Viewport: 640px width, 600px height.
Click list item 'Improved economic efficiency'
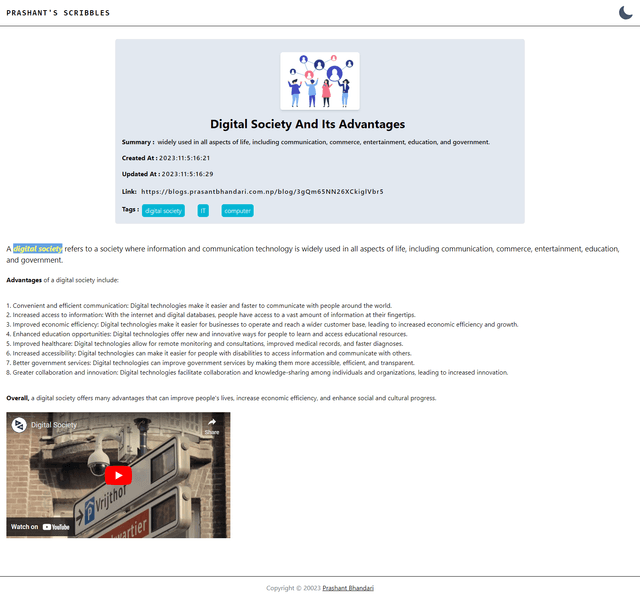tap(262, 324)
